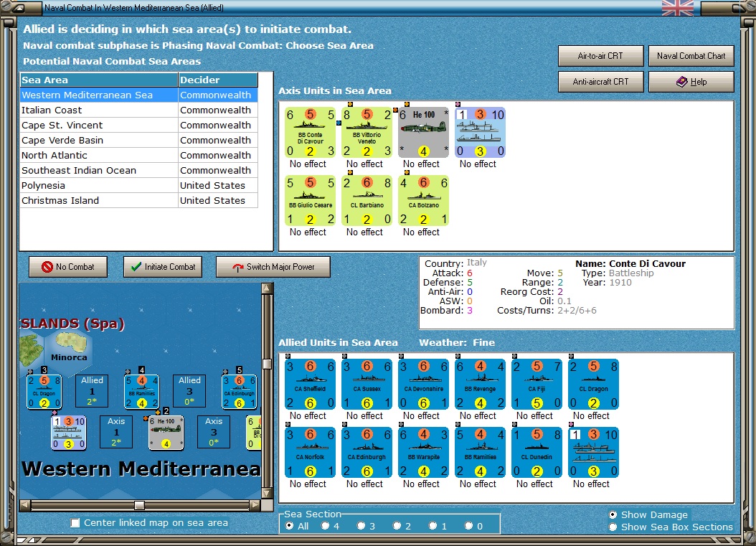The height and width of the screenshot is (546, 756).
Task: Click the Initiate Combat button
Action: 163,267
